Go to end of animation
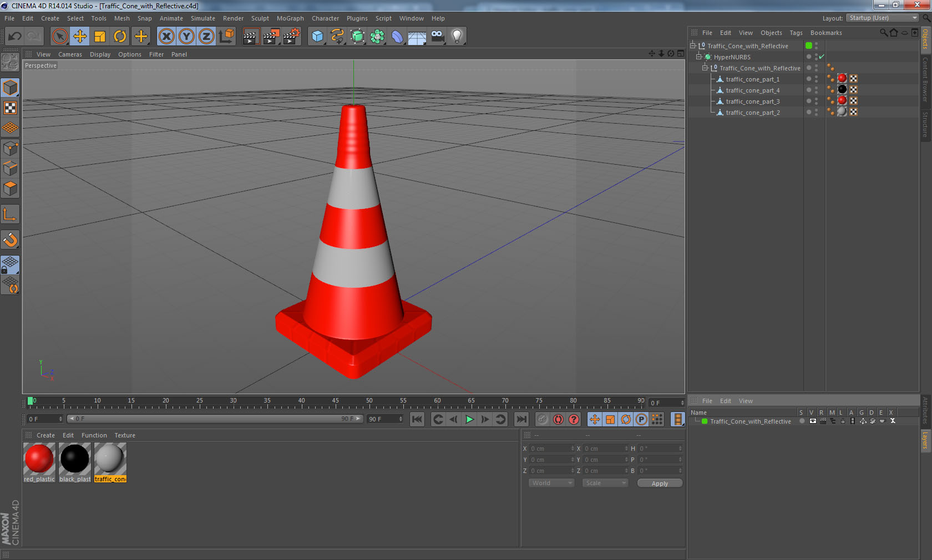 [x=521, y=419]
